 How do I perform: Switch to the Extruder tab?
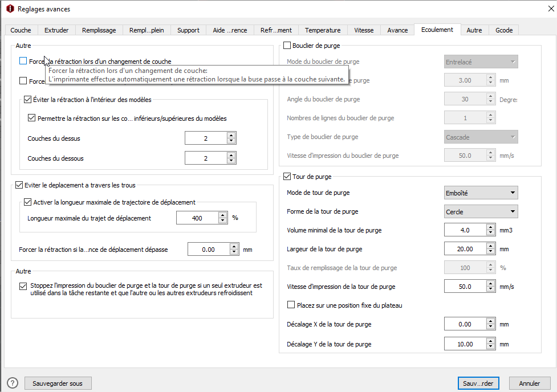[56, 30]
